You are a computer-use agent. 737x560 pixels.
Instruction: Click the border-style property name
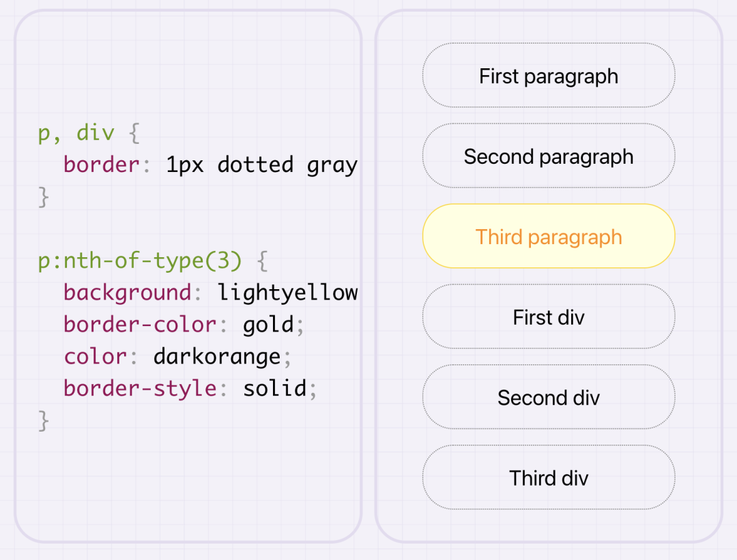140,389
